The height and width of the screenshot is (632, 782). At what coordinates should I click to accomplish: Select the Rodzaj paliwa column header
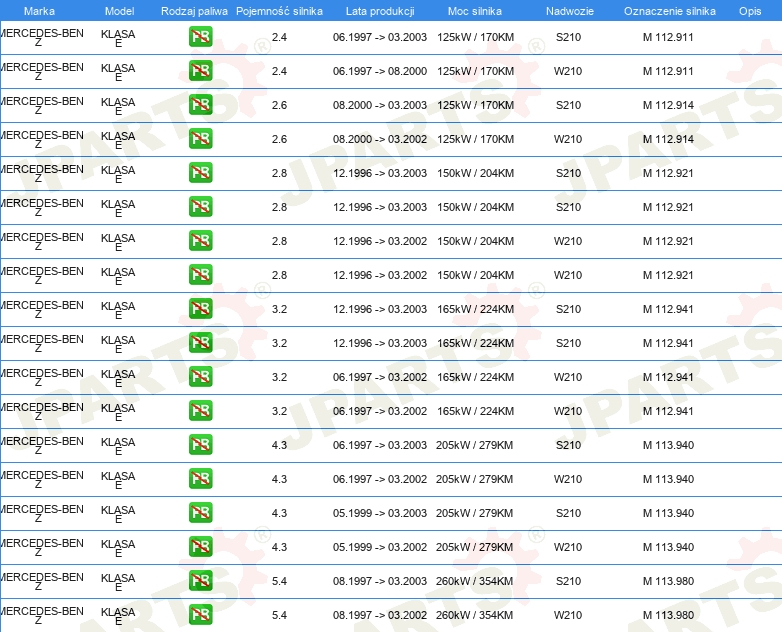click(x=194, y=11)
